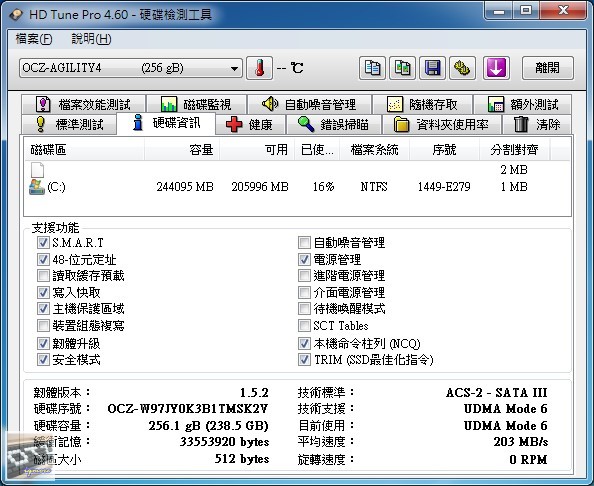Toggle the 進階電源管理 checkbox

tap(304, 275)
